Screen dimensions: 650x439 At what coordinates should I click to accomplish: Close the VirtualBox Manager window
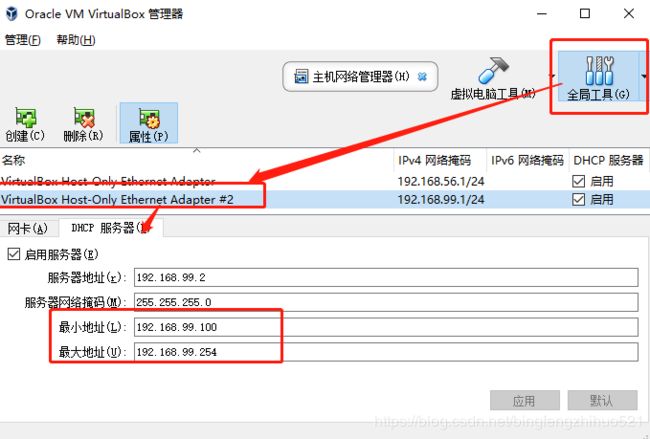point(629,14)
